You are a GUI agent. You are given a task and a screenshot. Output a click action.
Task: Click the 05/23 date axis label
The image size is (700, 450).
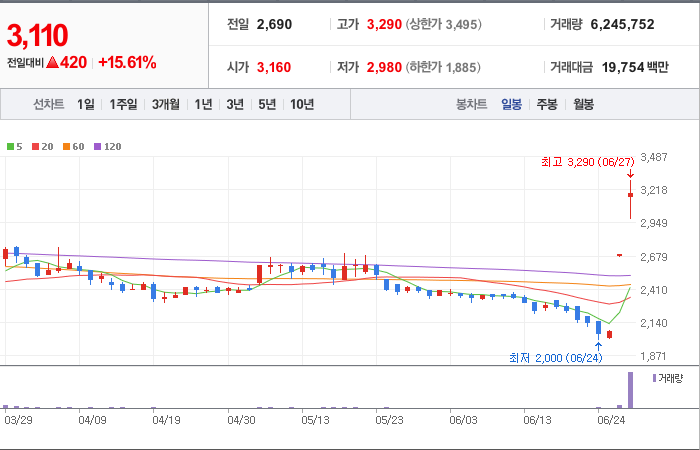(x=389, y=421)
